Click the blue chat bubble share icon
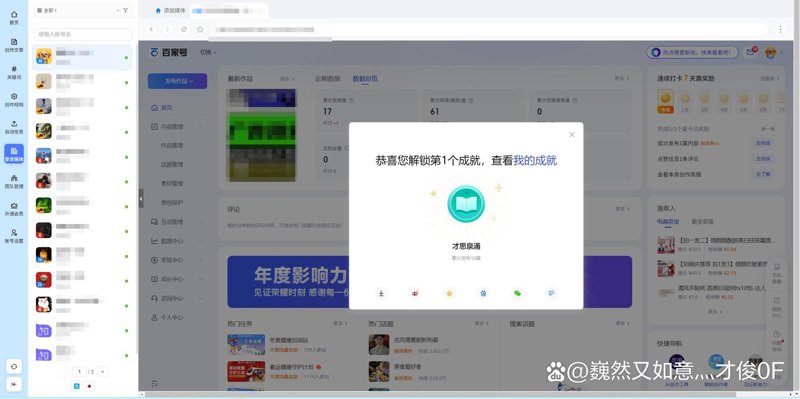 [x=551, y=293]
